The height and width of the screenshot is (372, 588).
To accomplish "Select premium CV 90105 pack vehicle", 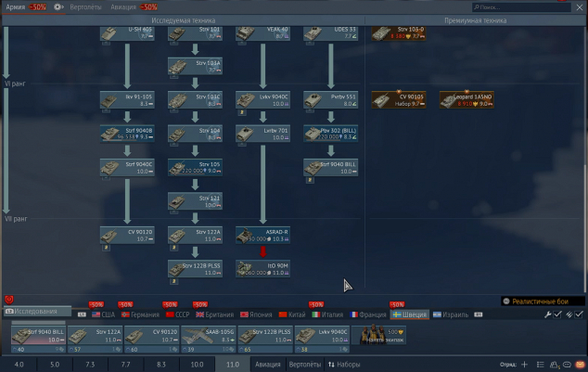I will click(399, 100).
